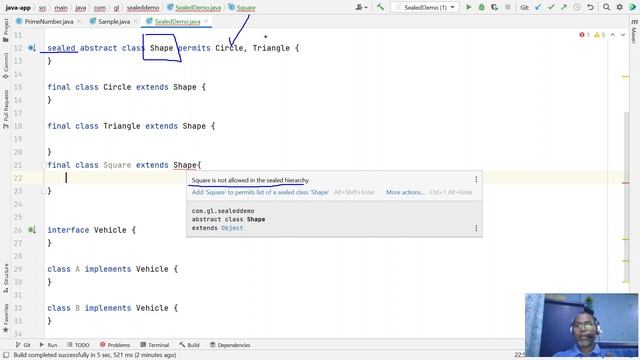Image resolution: width=640 pixels, height=360 pixels.
Task: Select the SealedDemo.java tab
Action: click(x=178, y=21)
